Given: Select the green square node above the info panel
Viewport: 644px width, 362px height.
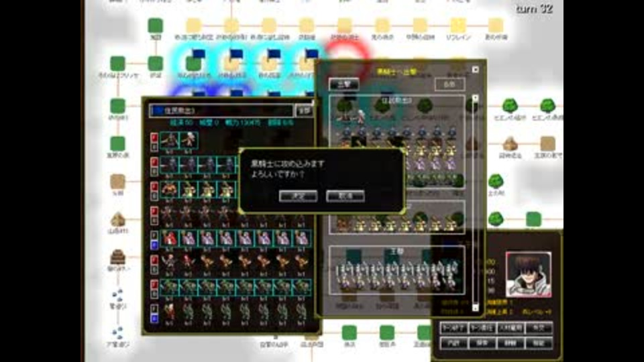Looking at the screenshot, I should (x=533, y=219).
